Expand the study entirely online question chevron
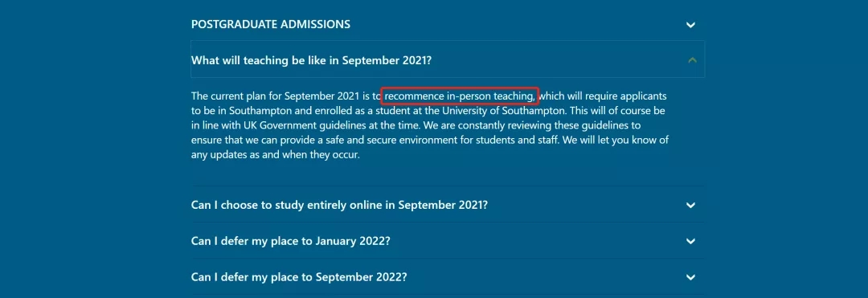Image resolution: width=868 pixels, height=298 pixels. tap(690, 205)
